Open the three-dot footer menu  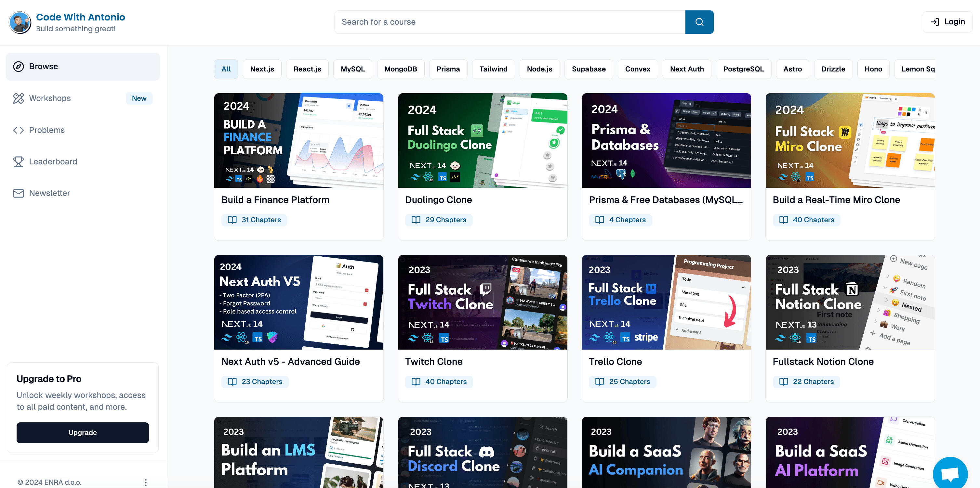(x=146, y=482)
